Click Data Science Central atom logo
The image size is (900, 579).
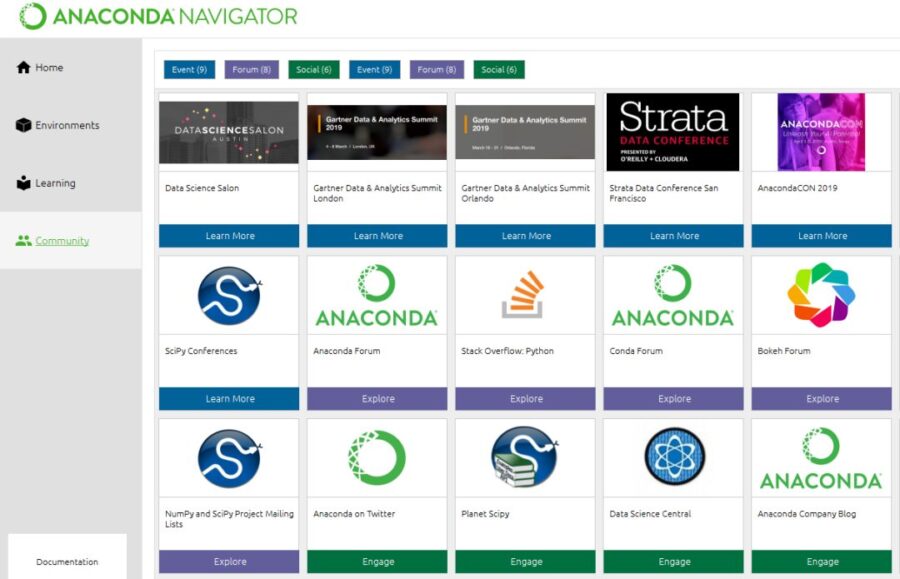(674, 456)
